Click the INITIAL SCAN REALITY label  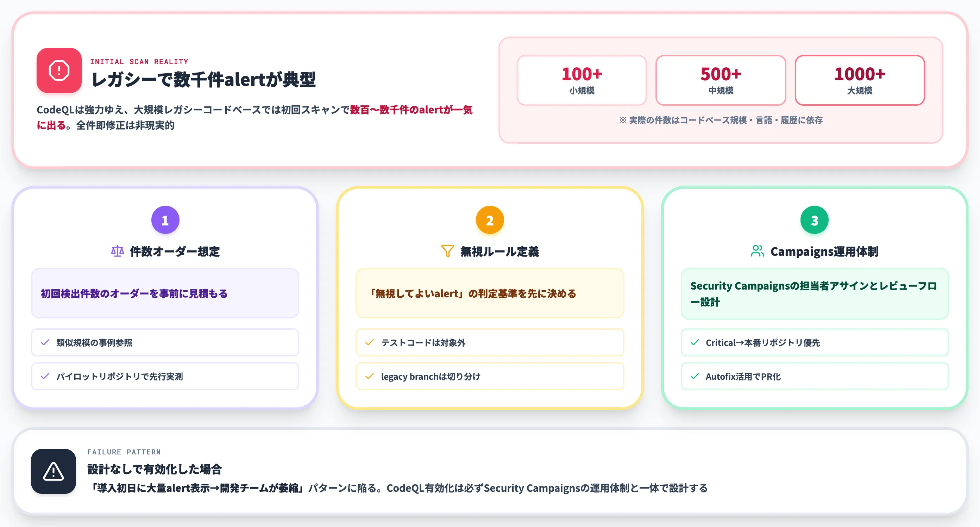tap(139, 62)
